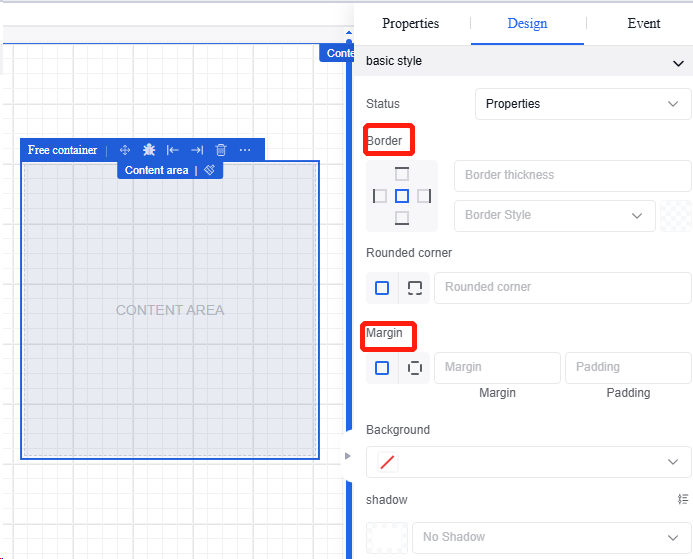
Task: Switch to the Properties tab
Action: pos(410,23)
